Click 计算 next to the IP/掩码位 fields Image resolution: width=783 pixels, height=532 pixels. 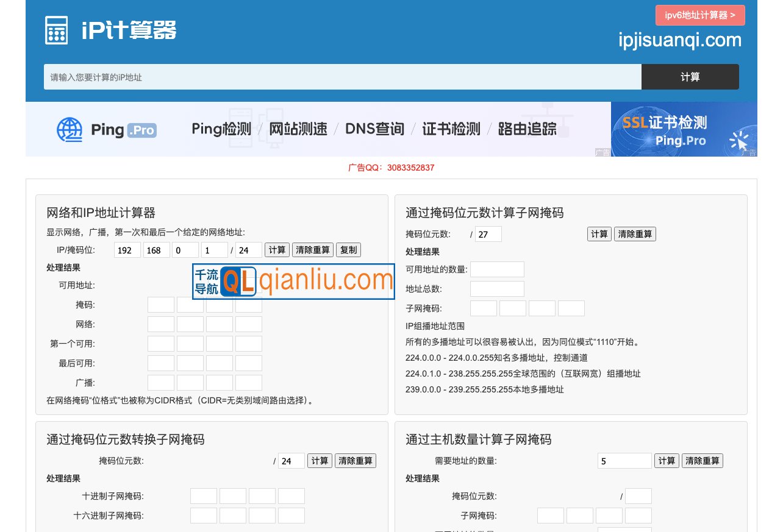click(x=277, y=249)
